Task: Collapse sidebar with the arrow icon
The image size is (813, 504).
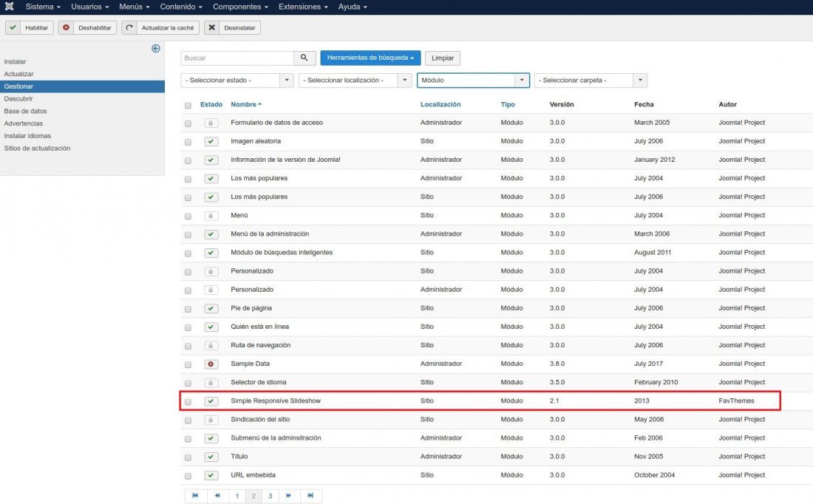Action: click(155, 48)
